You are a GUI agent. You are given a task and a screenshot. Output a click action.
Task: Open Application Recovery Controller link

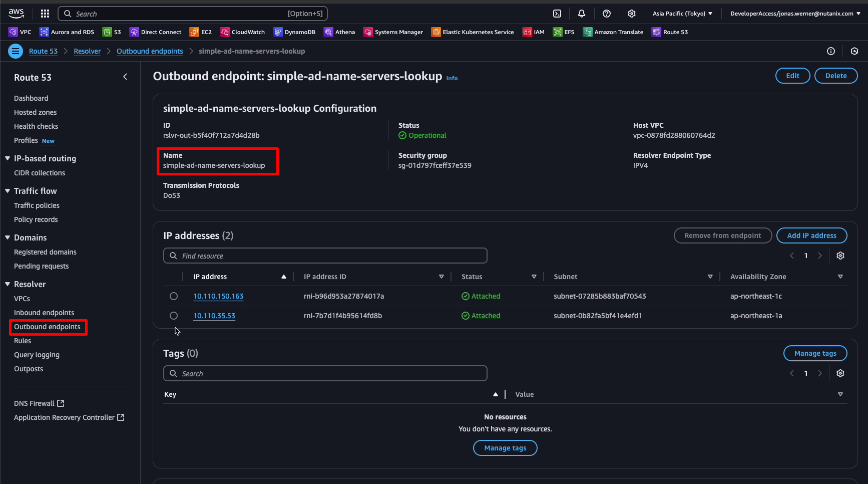69,417
